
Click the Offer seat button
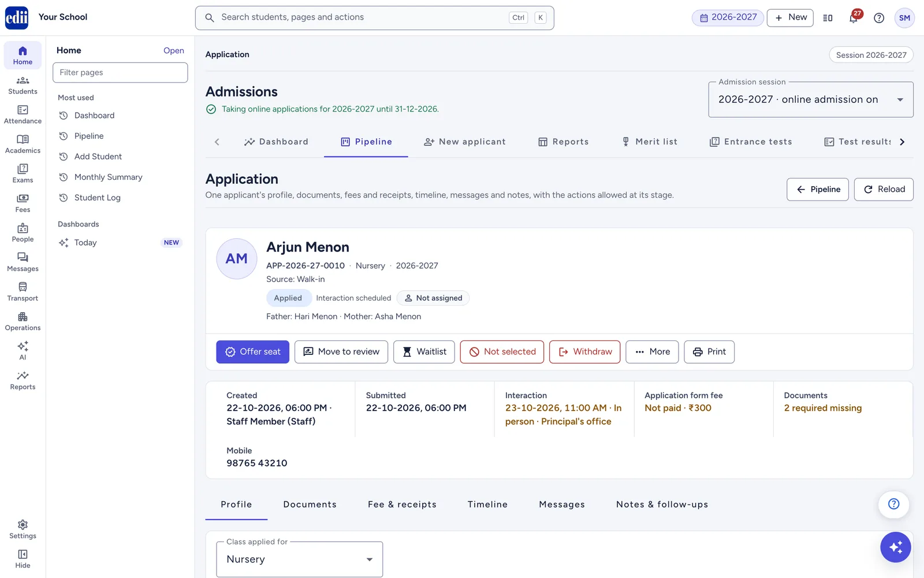pos(252,351)
